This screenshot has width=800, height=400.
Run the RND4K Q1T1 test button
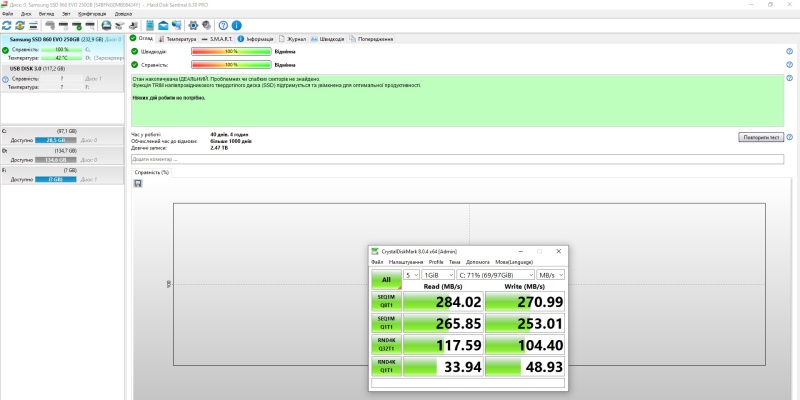coord(386,366)
